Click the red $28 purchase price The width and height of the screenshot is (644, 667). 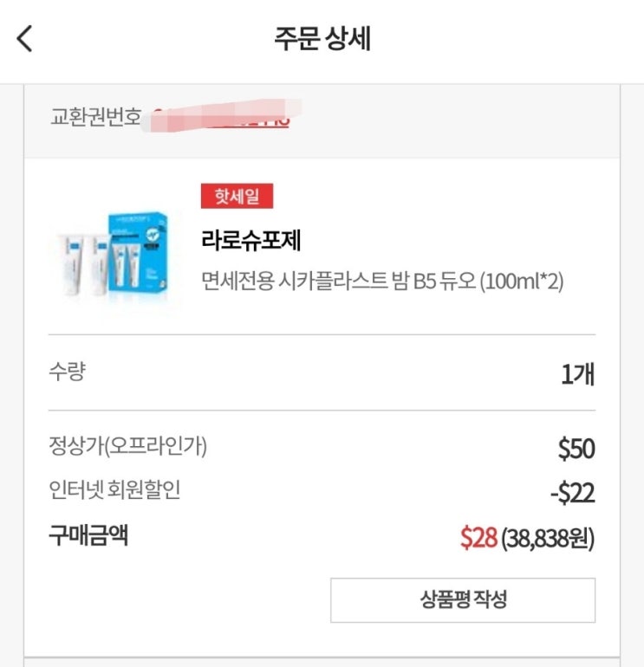click(478, 538)
